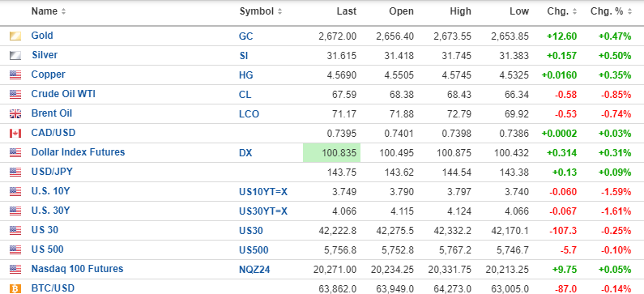Sort by Chg. % column arrows
The height and width of the screenshot is (294, 644).
point(630,12)
